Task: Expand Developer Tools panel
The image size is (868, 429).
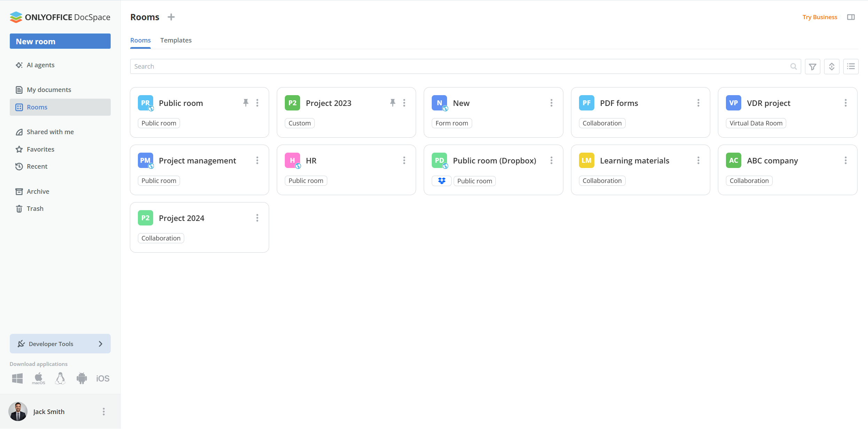Action: pos(60,344)
